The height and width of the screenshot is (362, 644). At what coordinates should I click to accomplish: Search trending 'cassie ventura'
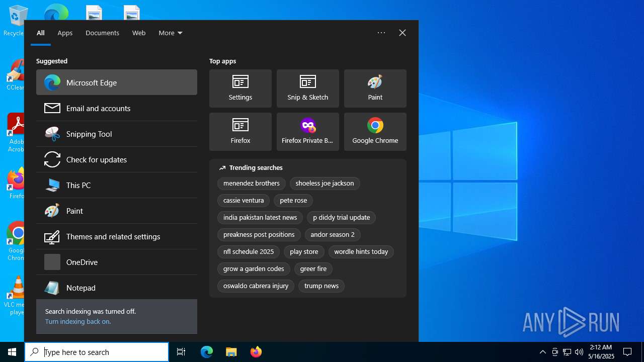[244, 201]
